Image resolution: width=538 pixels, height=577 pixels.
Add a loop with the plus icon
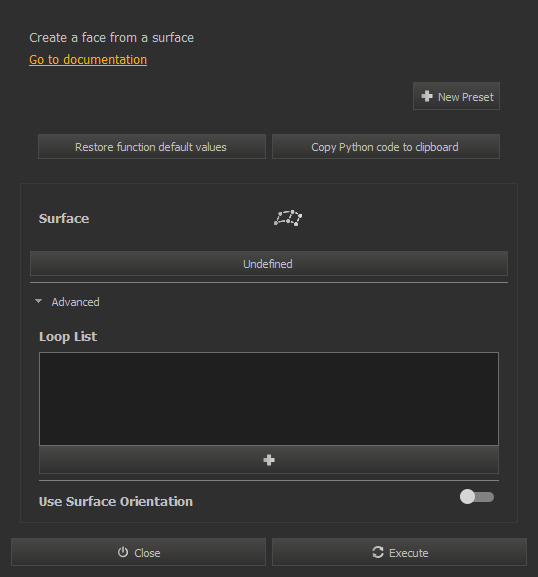269,460
